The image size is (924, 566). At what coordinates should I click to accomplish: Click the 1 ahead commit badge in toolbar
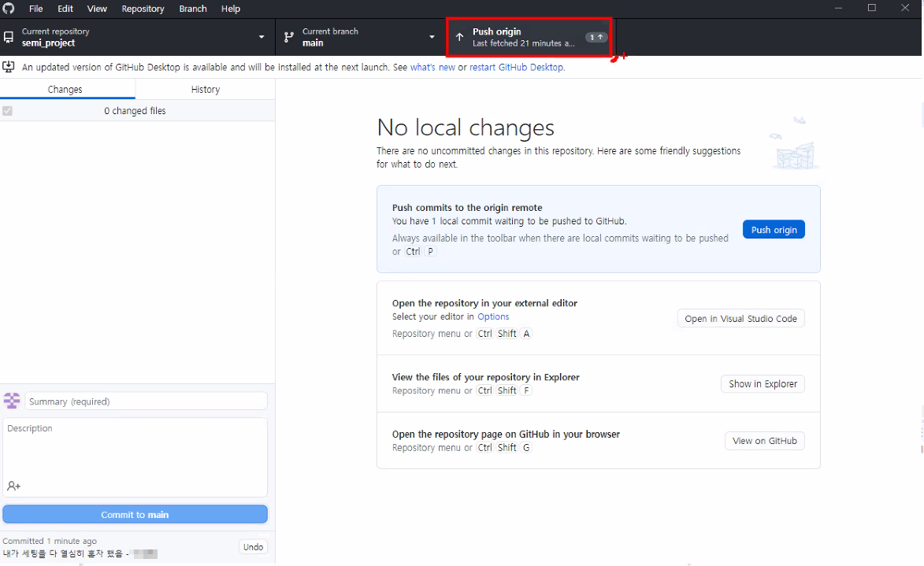click(596, 37)
